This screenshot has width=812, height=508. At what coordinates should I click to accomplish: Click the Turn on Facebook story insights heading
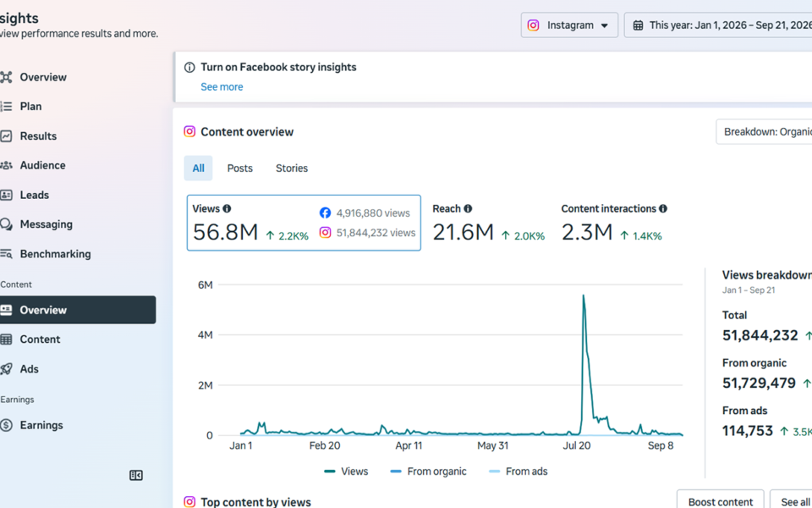point(278,68)
